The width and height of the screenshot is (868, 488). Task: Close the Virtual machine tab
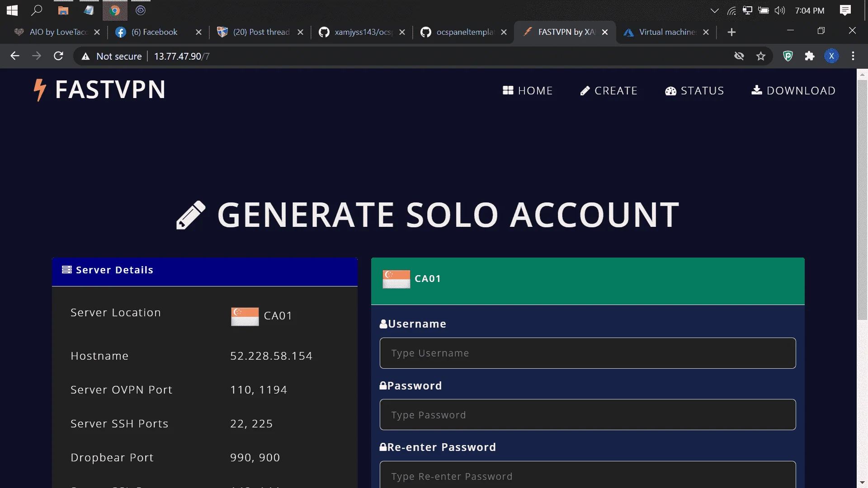706,32
